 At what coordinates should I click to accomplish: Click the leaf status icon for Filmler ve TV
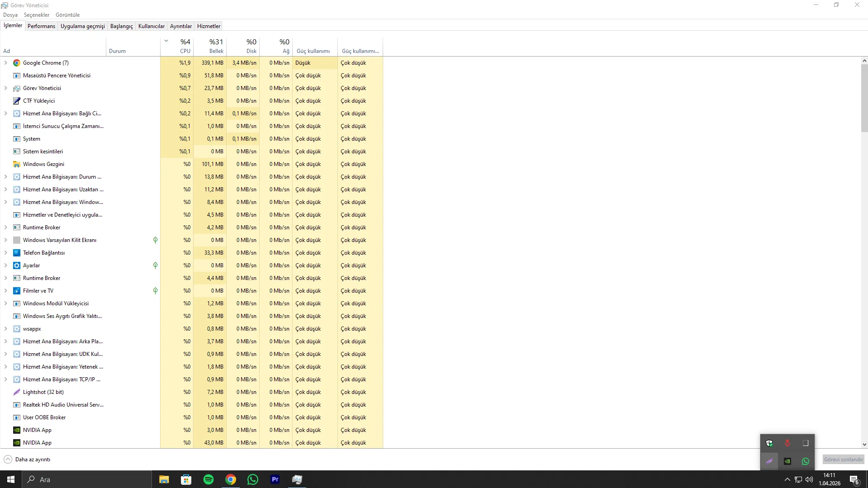coord(155,291)
